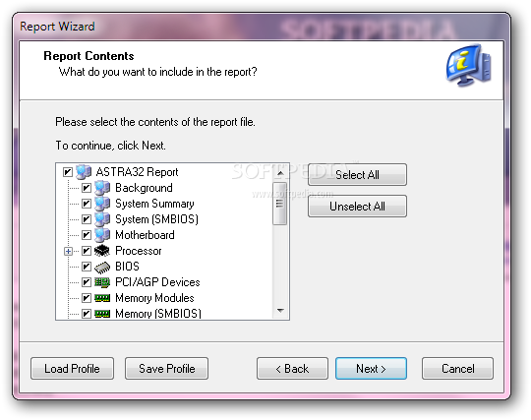Image resolution: width=531 pixels, height=420 pixels.
Task: Click Save Profile button
Action: coord(166,369)
